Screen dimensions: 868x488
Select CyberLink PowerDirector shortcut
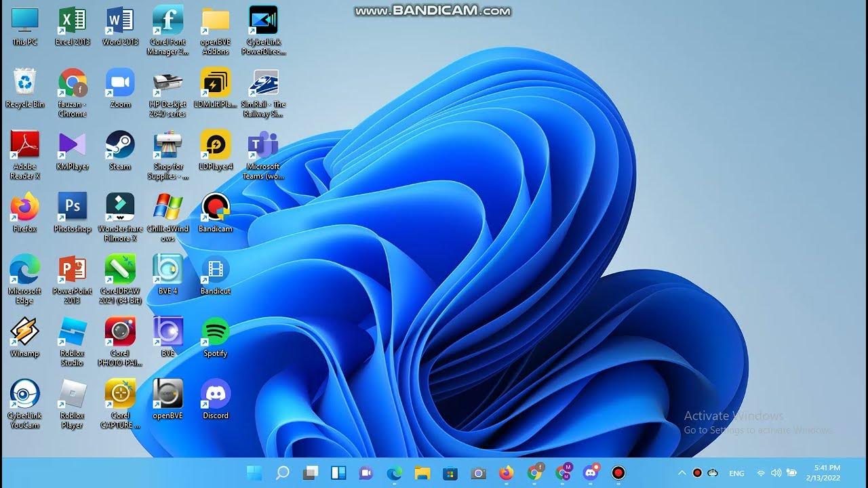pyautogui.click(x=263, y=31)
